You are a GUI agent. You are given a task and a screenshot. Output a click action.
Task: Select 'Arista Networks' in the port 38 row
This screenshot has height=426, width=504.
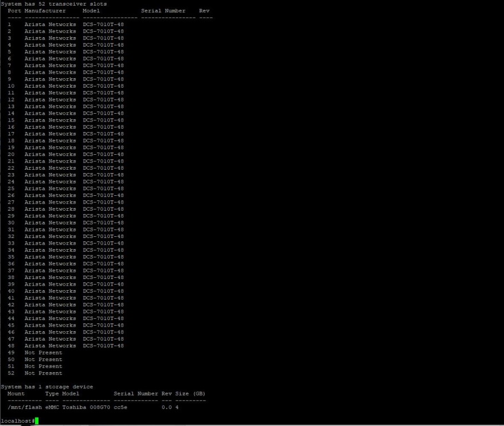(50, 277)
